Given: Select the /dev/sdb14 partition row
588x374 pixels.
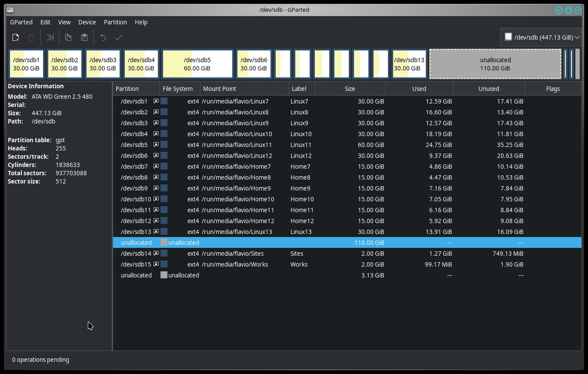Looking at the screenshot, I should point(347,254).
